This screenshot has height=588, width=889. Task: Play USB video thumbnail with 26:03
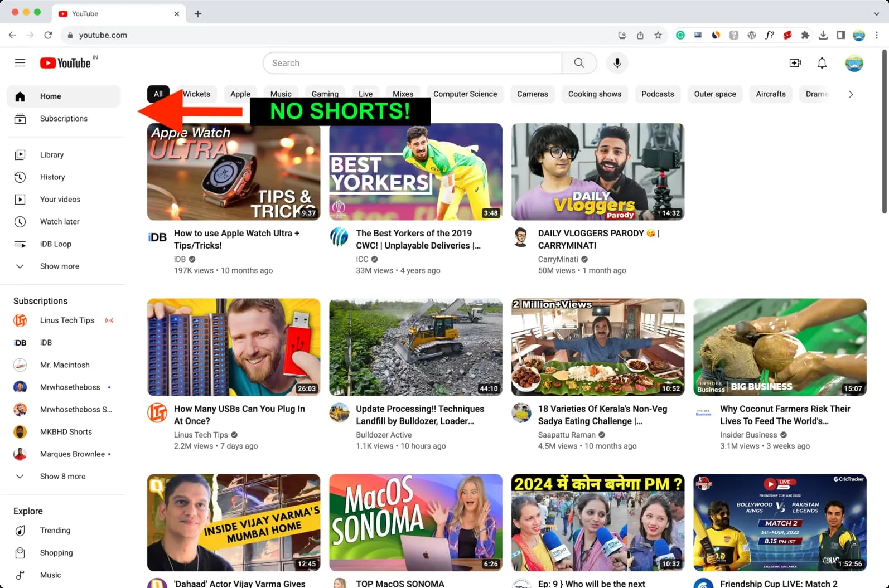tap(234, 347)
